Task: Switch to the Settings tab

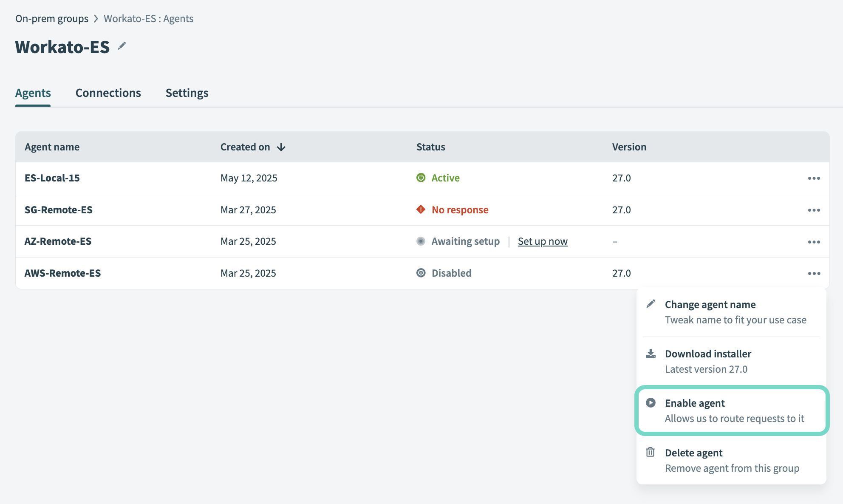Action: click(x=187, y=93)
